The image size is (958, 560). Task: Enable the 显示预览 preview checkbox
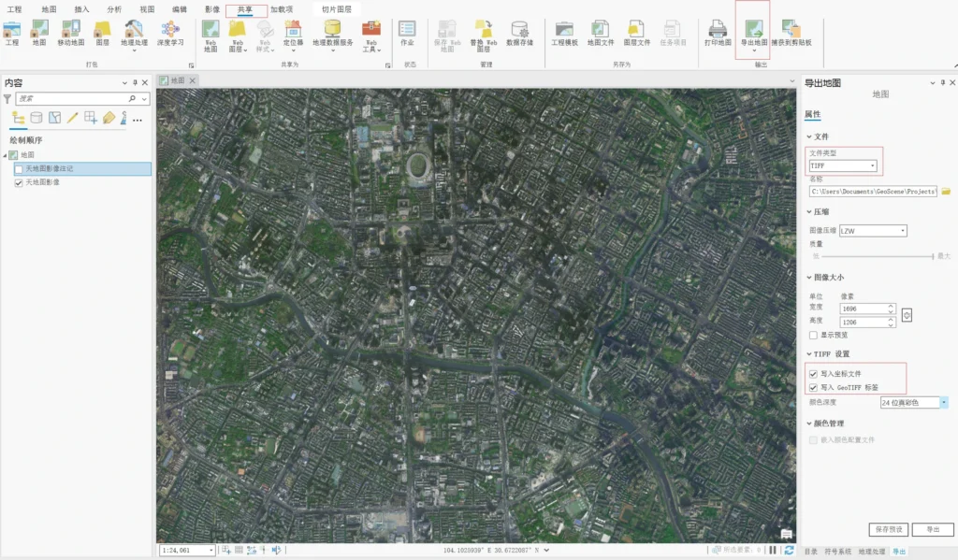point(812,333)
